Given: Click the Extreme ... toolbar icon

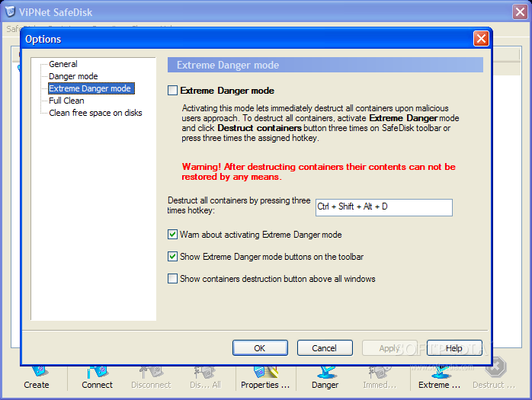Looking at the screenshot, I should tap(439, 377).
